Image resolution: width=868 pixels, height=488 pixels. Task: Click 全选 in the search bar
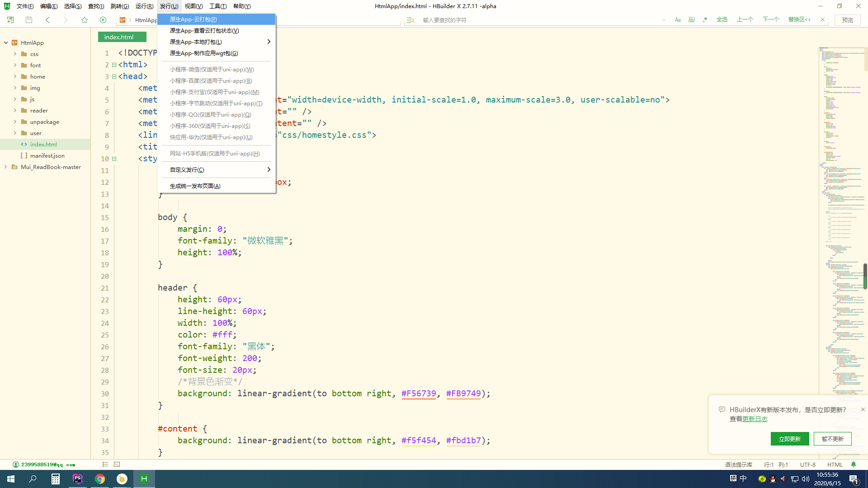(722, 19)
